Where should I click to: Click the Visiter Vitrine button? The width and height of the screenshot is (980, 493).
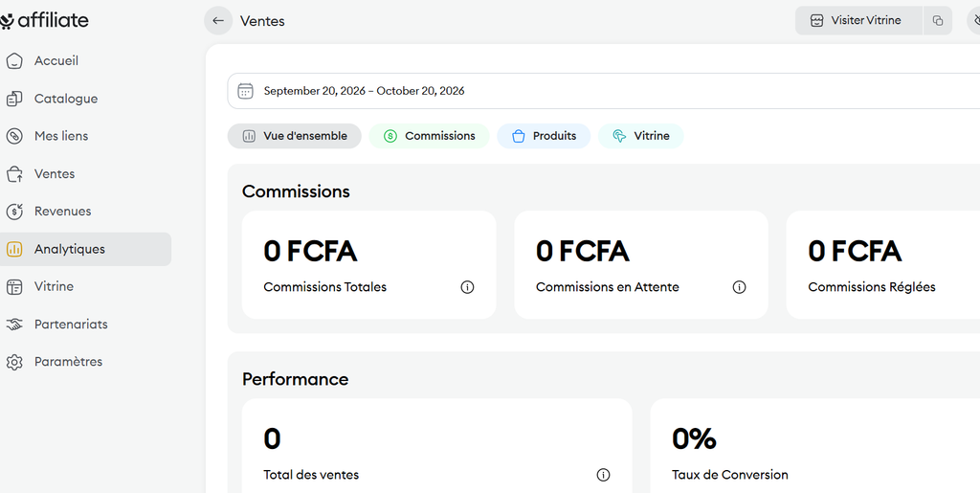pyautogui.click(x=858, y=21)
